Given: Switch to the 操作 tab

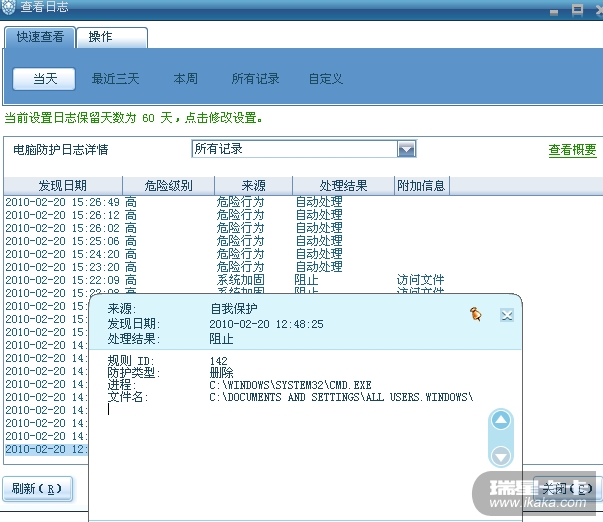Looking at the screenshot, I should pos(112,37).
